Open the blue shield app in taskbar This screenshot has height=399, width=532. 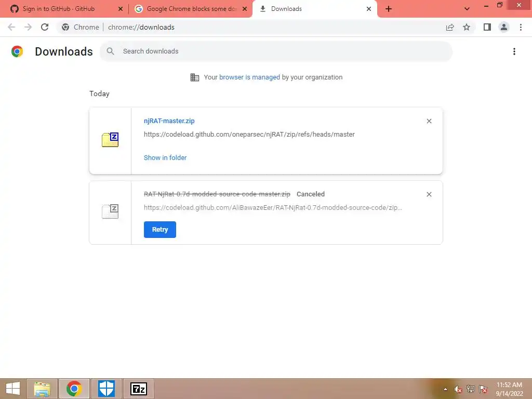coord(106,389)
